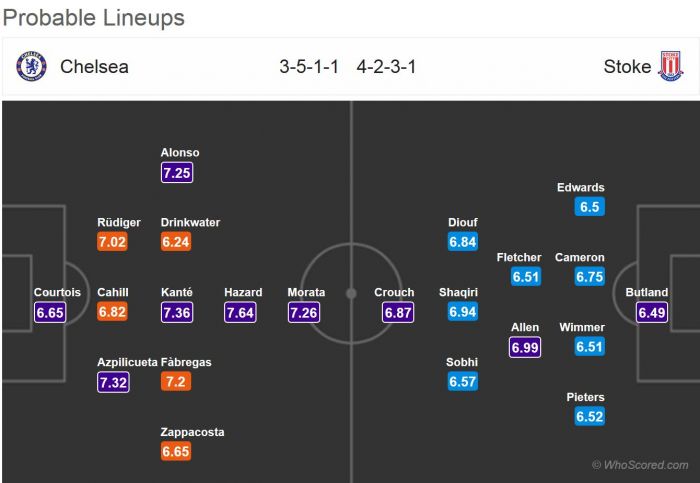This screenshot has height=483, width=700.
Task: Click Stoke's 4-2-3-1 formation text
Action: 386,67
